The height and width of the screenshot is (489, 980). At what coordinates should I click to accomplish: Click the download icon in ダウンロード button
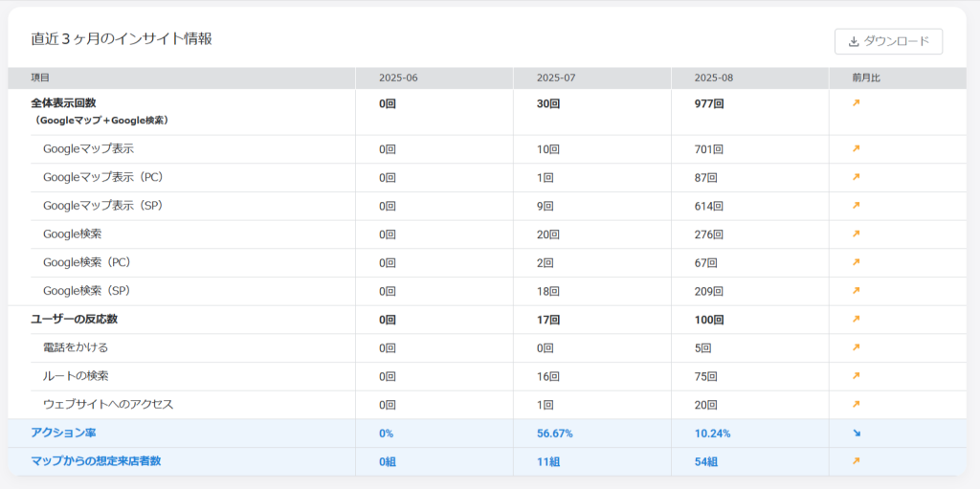click(x=854, y=41)
